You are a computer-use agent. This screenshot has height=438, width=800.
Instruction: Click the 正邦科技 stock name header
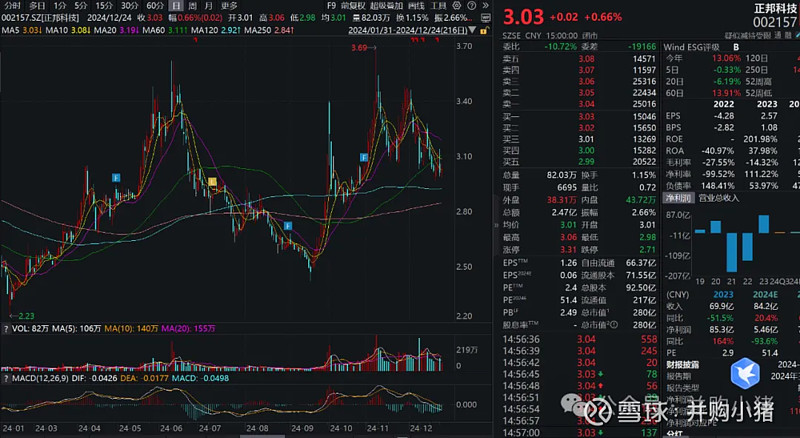point(776,9)
